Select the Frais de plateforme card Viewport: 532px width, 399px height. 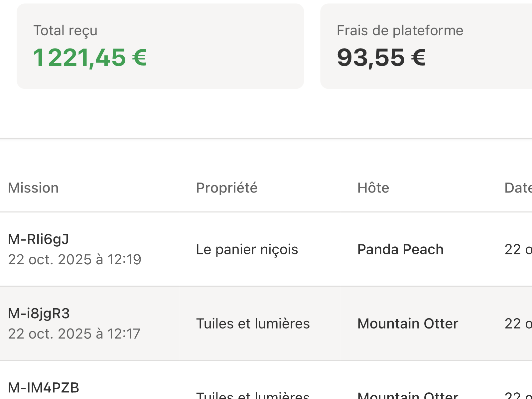[426, 45]
